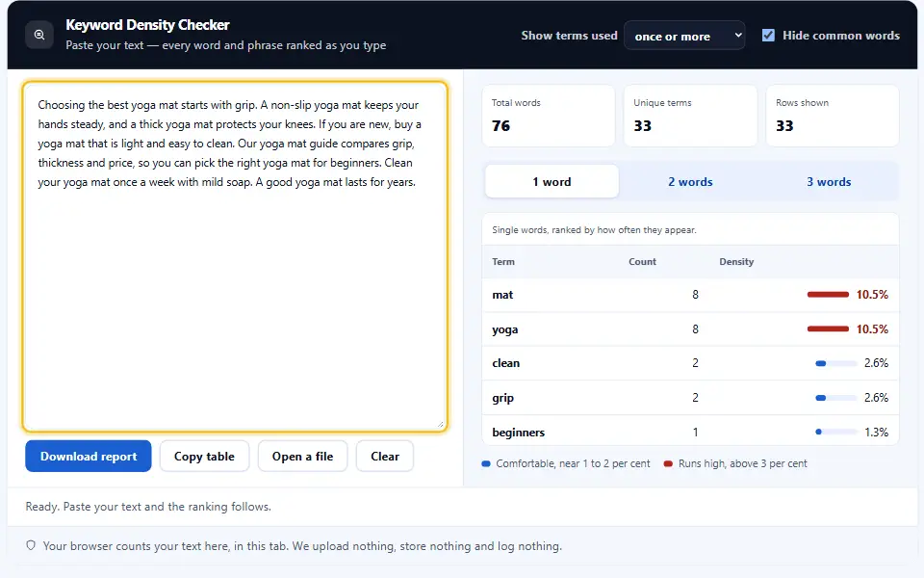Image resolution: width=924 pixels, height=578 pixels.
Task: Click the blue Comfortable legend swatch
Action: pos(486,463)
